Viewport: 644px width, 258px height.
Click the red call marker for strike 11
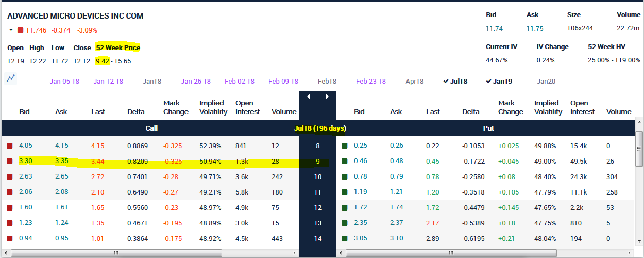[10, 192]
